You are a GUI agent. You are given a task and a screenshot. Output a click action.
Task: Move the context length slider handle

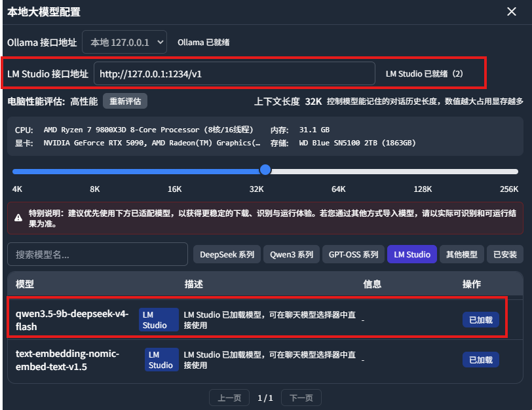point(265,170)
